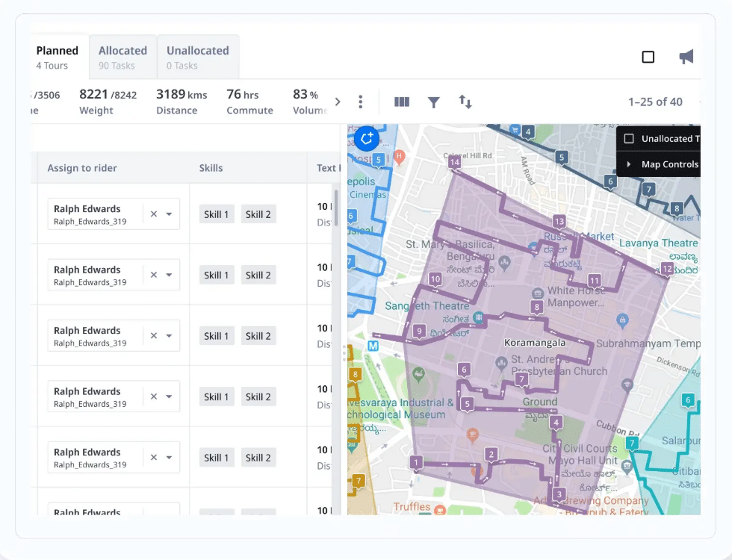Click map marker 1 at the route start

(416, 463)
